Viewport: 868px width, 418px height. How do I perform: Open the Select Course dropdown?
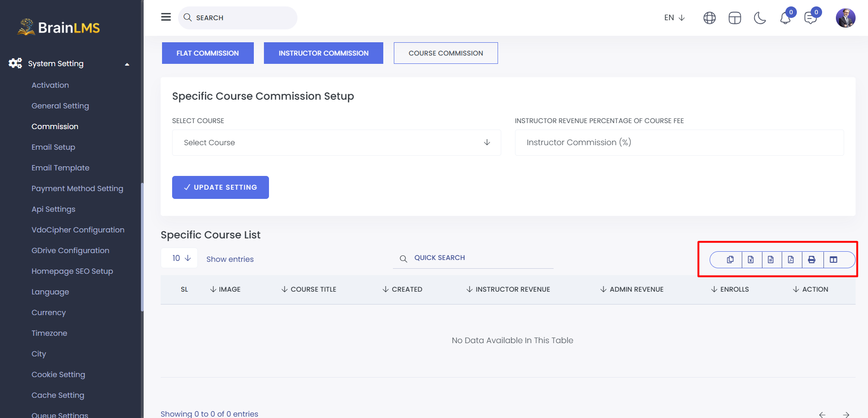coord(336,142)
